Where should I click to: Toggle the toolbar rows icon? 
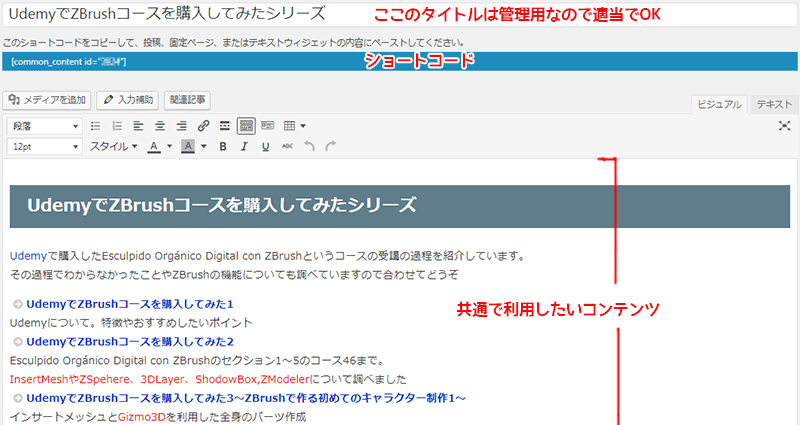click(x=246, y=126)
